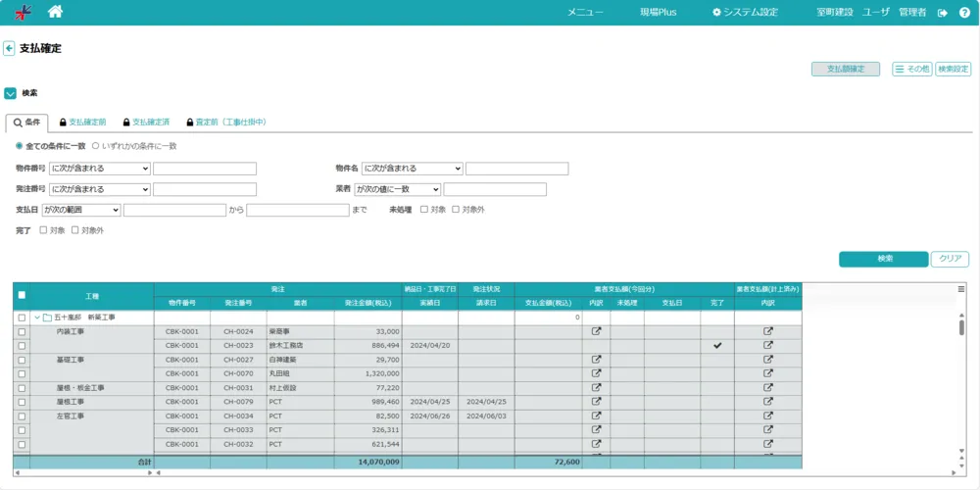
Task: Open 今回分 内訳 link icon for 柴商事 row
Action: (x=596, y=331)
